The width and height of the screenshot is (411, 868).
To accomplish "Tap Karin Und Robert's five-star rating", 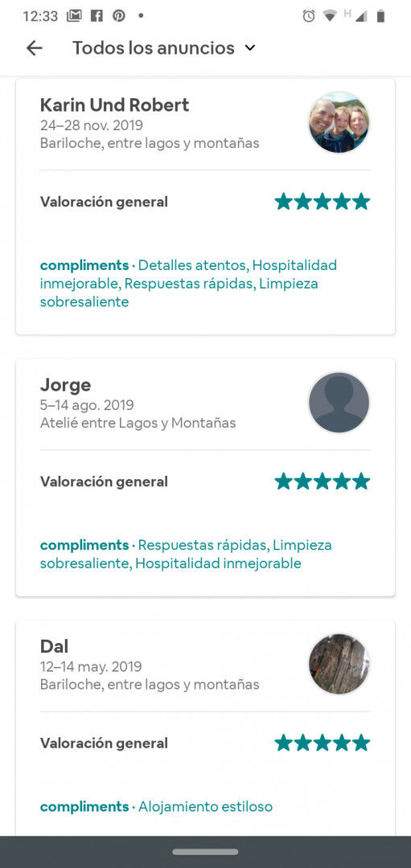I will [323, 202].
